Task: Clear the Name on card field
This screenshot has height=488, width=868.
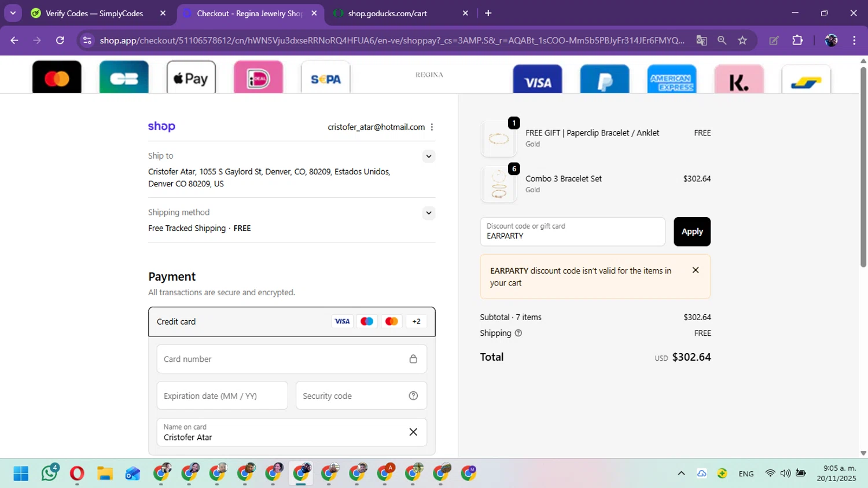Action: [x=413, y=432]
